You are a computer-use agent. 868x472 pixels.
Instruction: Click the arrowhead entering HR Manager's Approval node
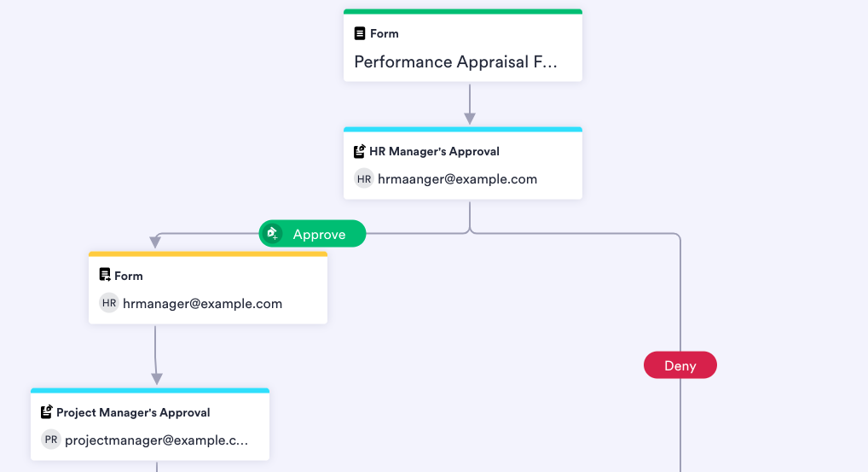[470, 119]
